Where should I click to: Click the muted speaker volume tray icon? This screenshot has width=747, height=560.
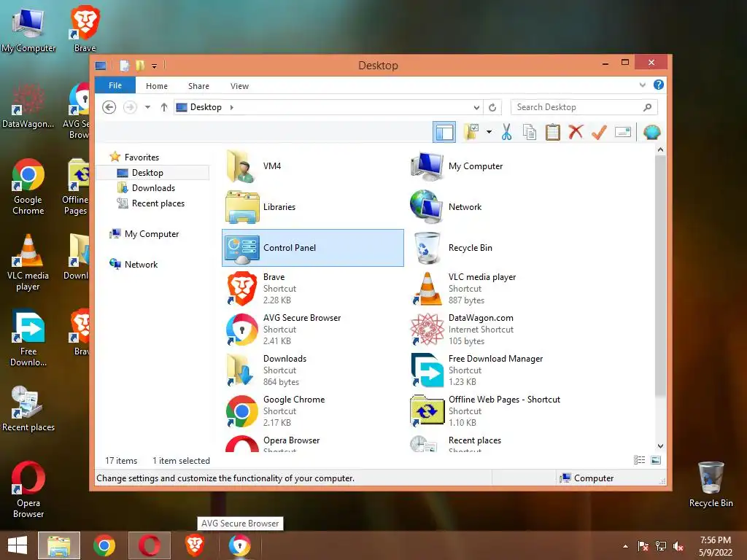coord(678,546)
